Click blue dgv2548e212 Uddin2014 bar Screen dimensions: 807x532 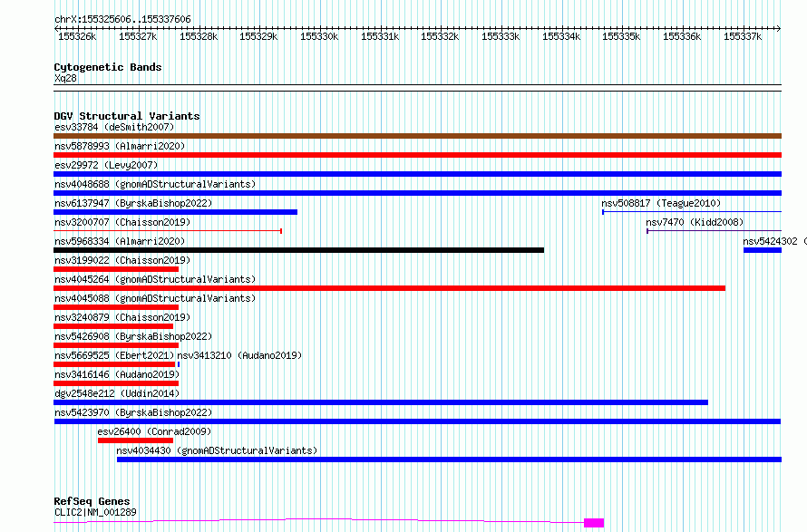[381, 402]
